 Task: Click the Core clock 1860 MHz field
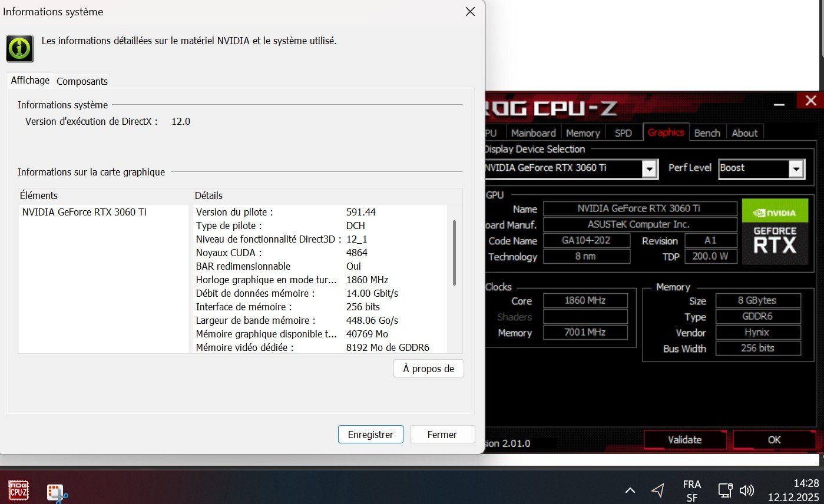pos(585,301)
